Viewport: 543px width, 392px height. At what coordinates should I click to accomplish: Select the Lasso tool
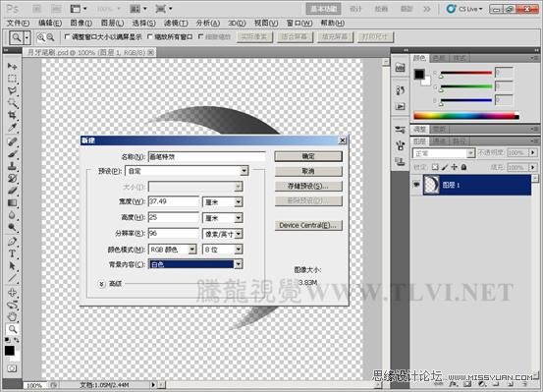(12, 90)
